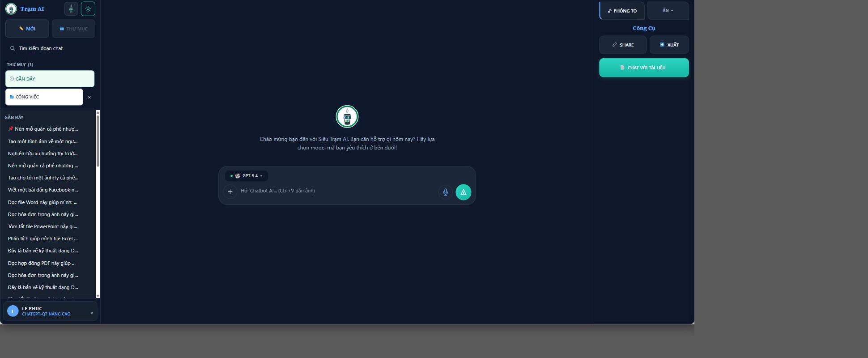Screen dimensions: 868x358
Task: Start a new chat with MỚI button
Action: point(27,29)
